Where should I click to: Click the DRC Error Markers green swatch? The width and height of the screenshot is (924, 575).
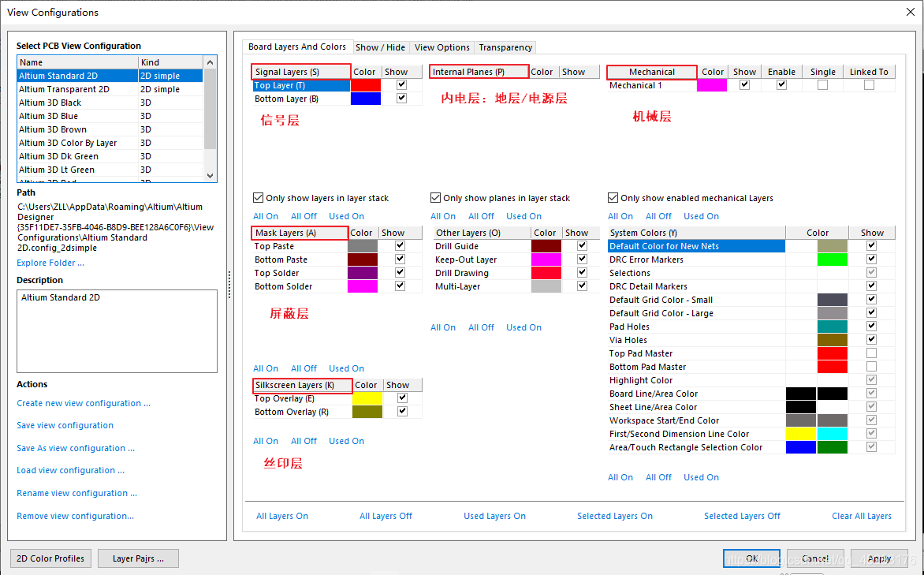tap(832, 259)
